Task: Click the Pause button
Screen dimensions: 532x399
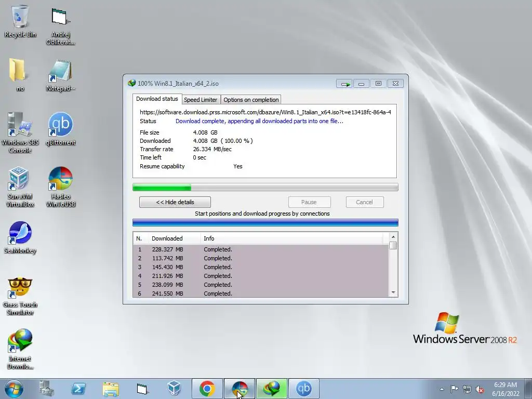Action: [310, 202]
